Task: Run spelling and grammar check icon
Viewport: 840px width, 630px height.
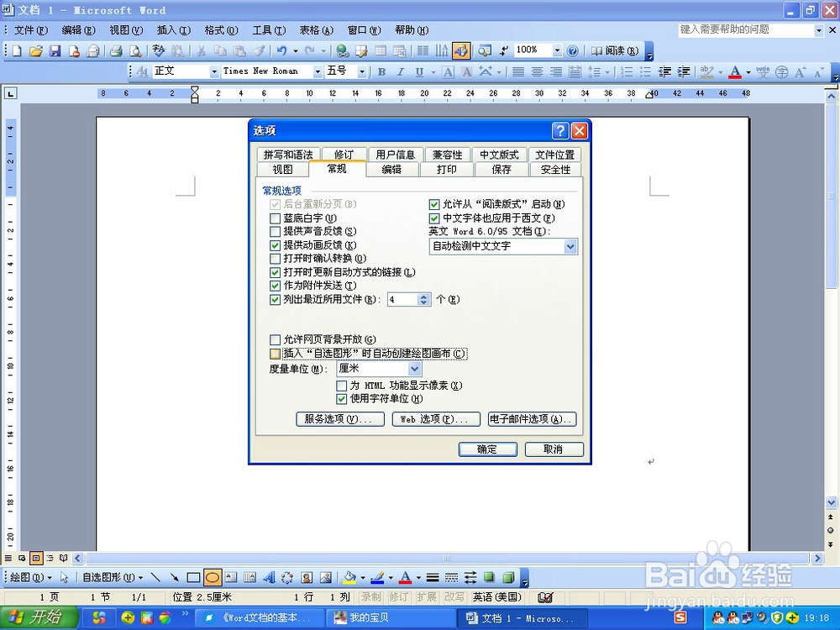Action: click(159, 51)
